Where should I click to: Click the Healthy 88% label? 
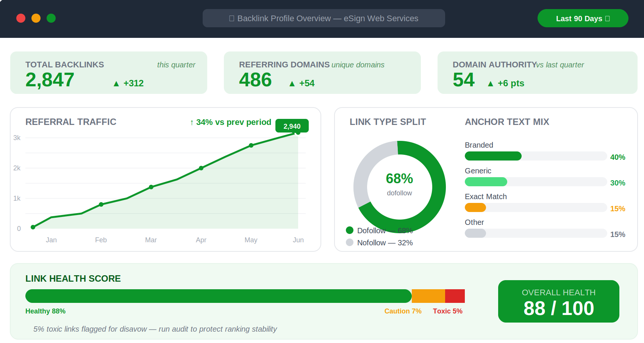45,311
